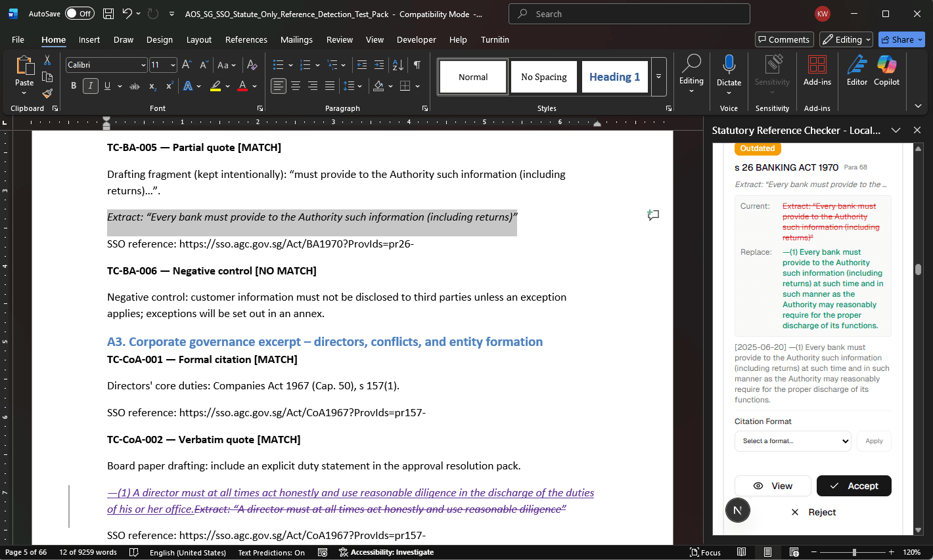Apply the Heading 1 style
Screen dimensions: 933x560
click(614, 77)
